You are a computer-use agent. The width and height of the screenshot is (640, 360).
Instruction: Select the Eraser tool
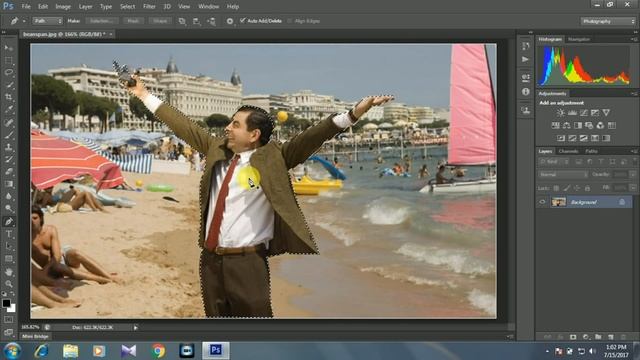(x=9, y=172)
